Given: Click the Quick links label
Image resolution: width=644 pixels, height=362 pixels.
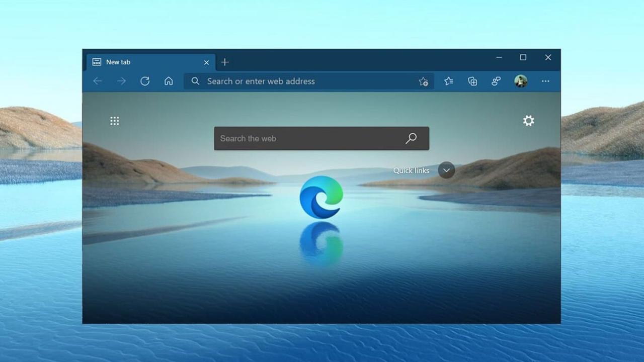Looking at the screenshot, I should tap(411, 170).
